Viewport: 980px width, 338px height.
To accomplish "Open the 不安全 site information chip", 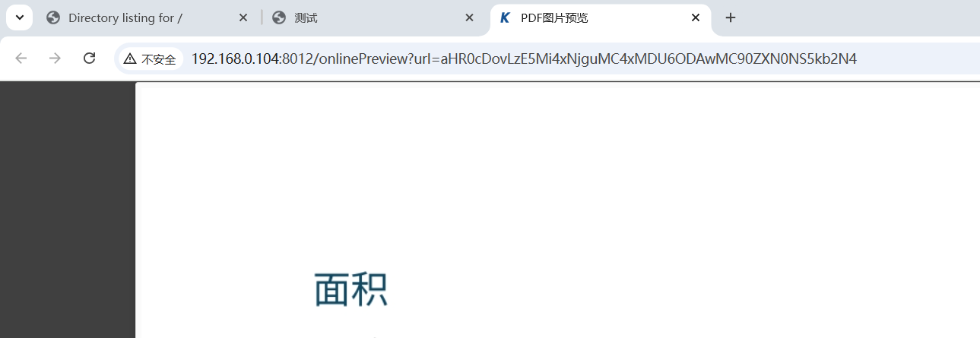I will tap(150, 59).
